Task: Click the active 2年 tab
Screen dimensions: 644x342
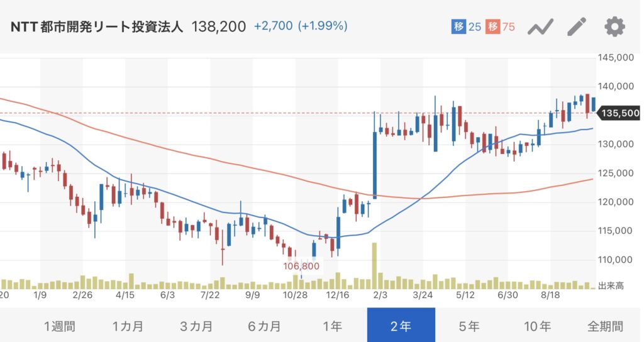Action: coord(401,326)
